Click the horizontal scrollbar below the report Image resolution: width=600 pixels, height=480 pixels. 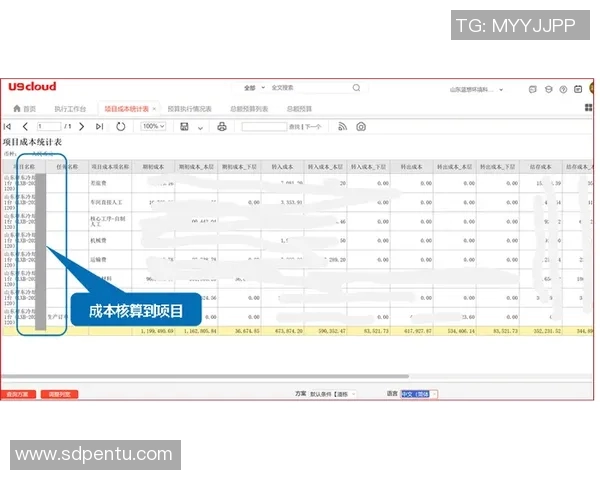pos(205,376)
